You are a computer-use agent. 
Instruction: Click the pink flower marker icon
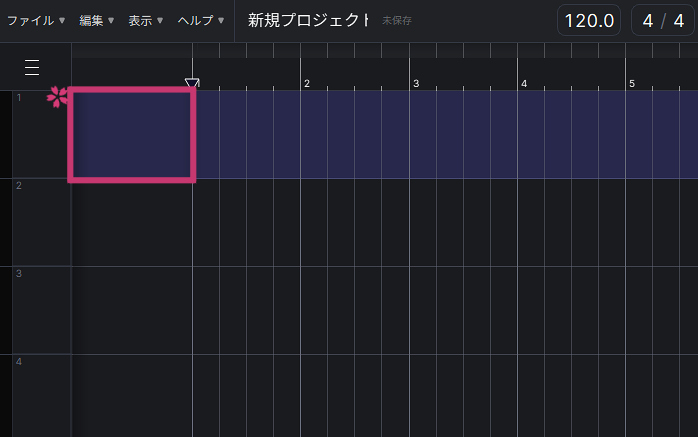coord(58,97)
